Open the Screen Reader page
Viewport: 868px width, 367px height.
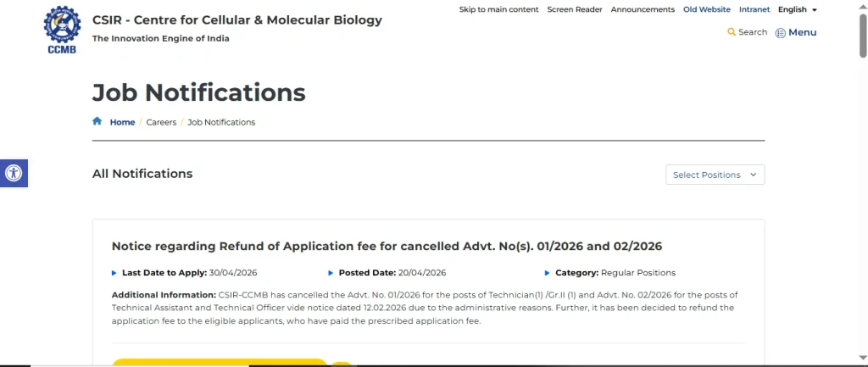tap(575, 9)
